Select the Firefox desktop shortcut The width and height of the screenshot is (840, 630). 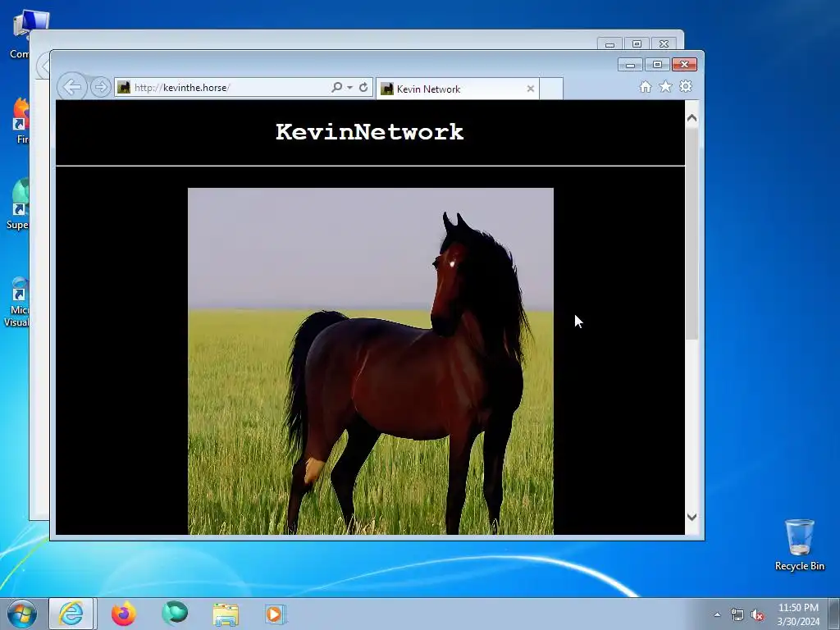pos(20,120)
